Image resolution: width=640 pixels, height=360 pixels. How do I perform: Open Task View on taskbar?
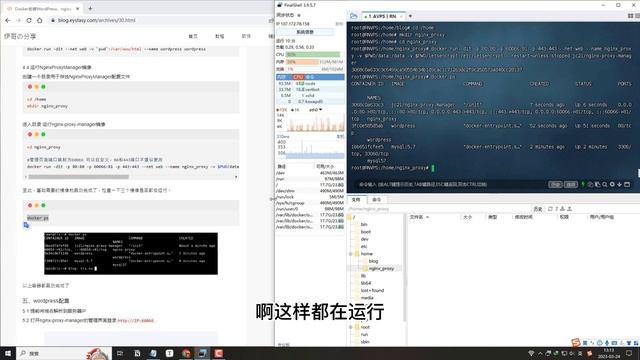[x=120, y=353]
